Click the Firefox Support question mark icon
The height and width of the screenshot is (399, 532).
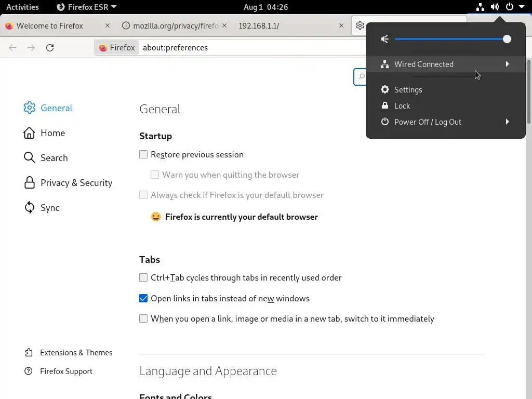[29, 371]
